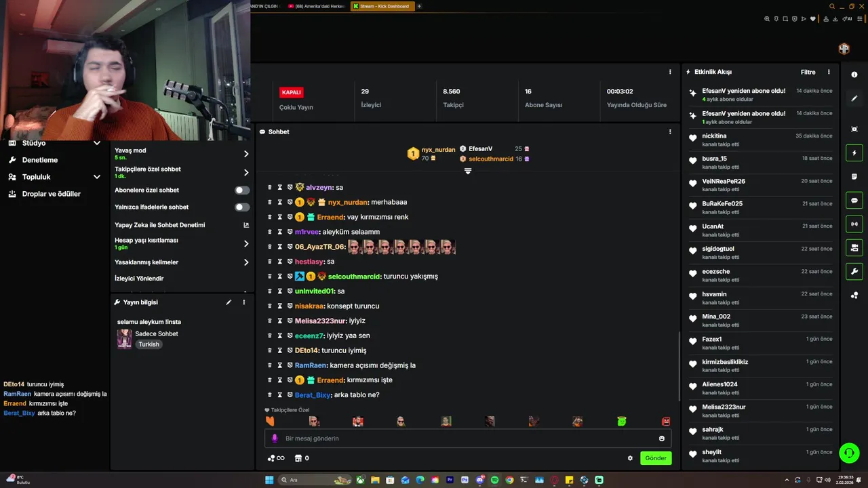The width and height of the screenshot is (868, 488).
Task: Toggle Yalnızca ifadelerle sohbet switch
Action: (x=242, y=207)
